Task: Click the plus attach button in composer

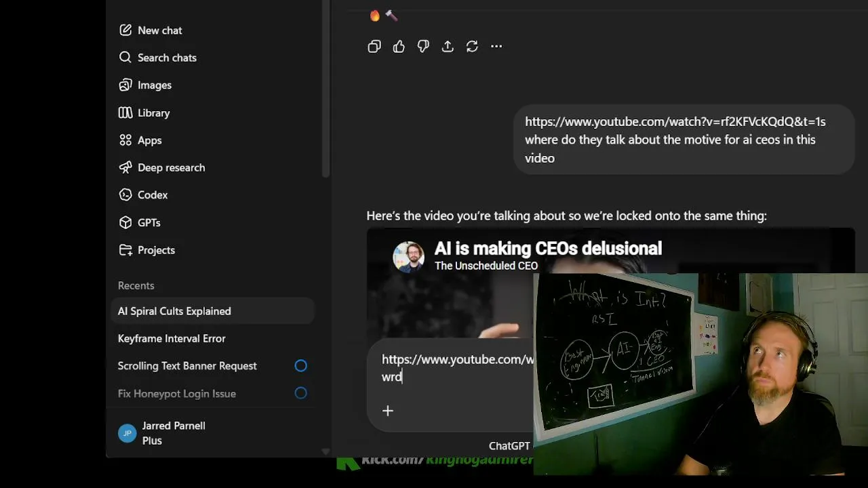Action: (388, 411)
